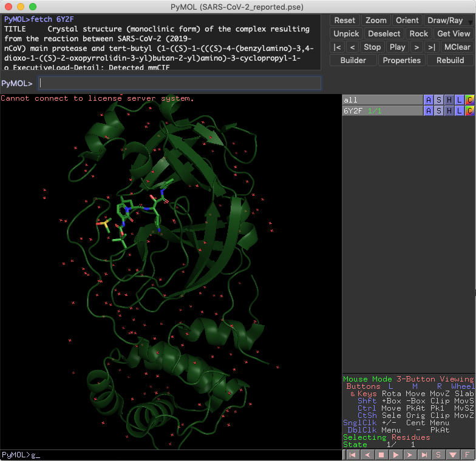The height and width of the screenshot is (461, 476).
Task: Open Show menu for 6Y2F
Action: 438,110
